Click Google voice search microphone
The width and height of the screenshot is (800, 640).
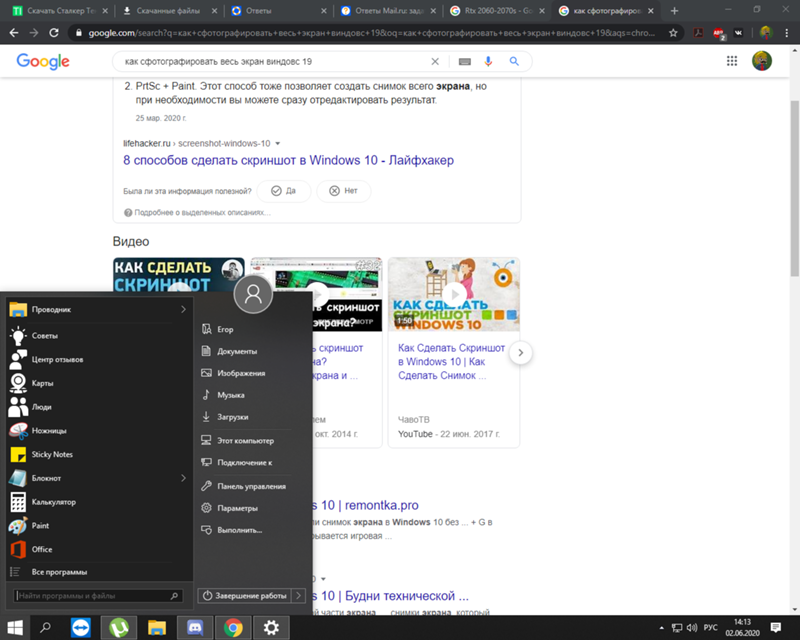[488, 62]
